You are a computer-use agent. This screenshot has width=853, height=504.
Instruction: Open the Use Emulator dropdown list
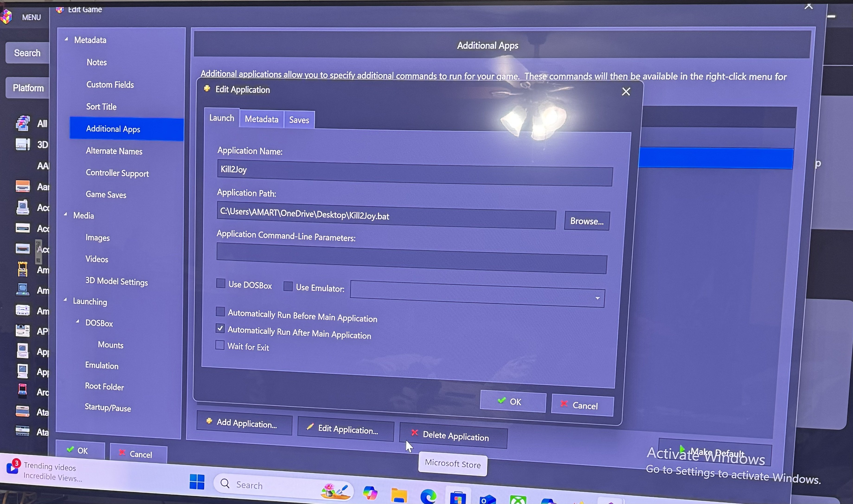597,298
